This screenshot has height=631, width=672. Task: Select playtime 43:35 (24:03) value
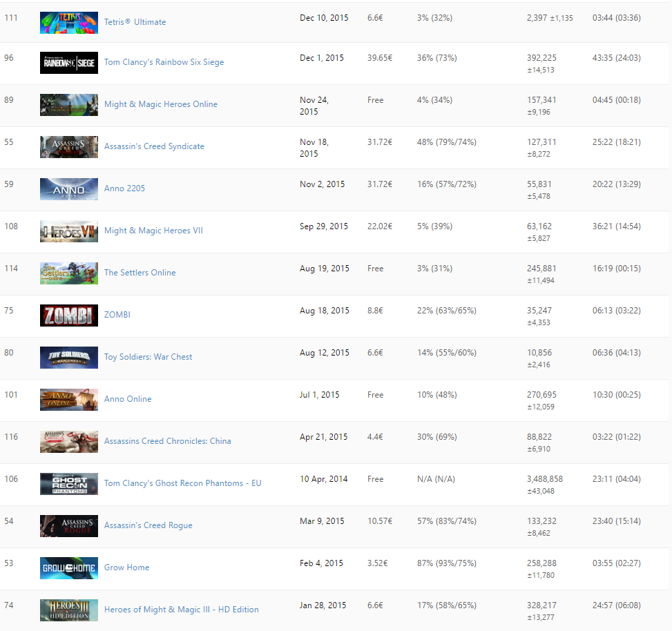point(617,58)
